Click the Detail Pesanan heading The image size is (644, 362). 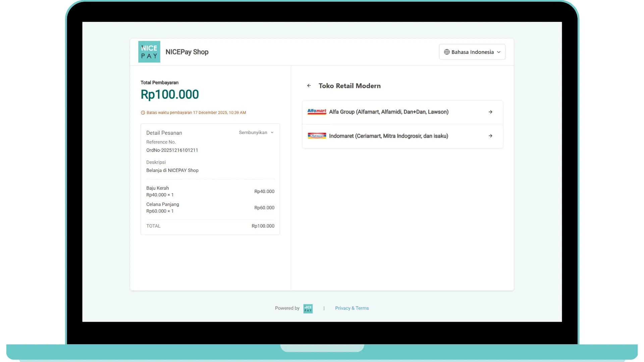click(x=164, y=133)
